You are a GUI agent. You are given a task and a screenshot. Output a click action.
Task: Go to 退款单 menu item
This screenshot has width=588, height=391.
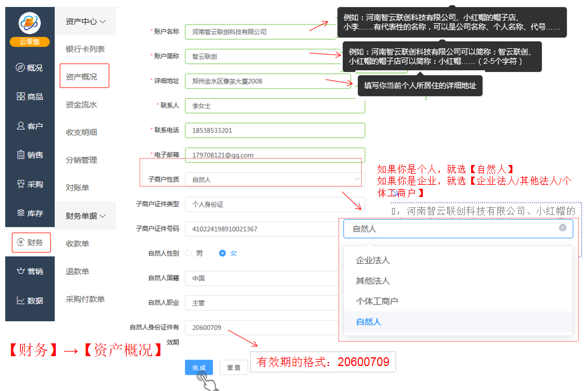point(77,271)
